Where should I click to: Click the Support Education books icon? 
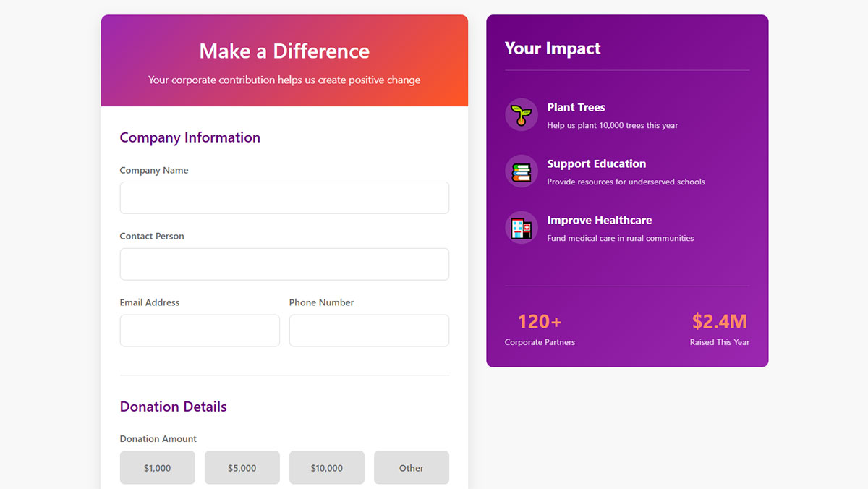point(522,171)
